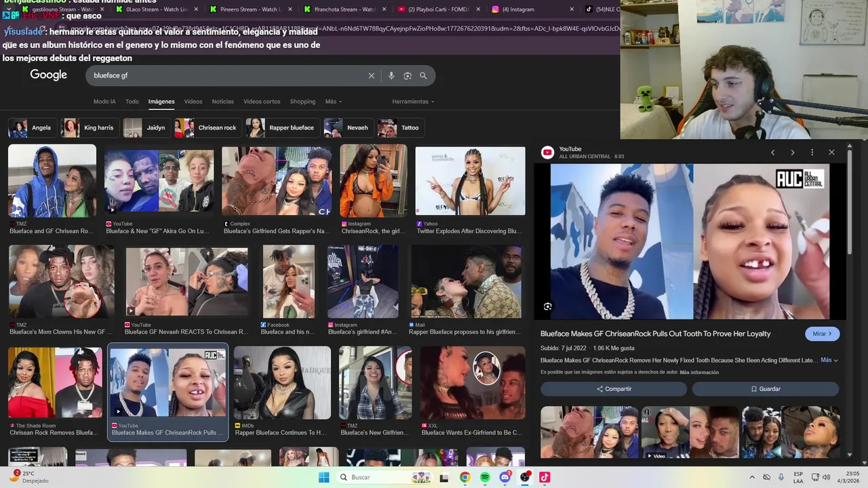Viewport: 868px width, 488px height.
Task: Filter by Tattoo chip
Action: click(400, 127)
